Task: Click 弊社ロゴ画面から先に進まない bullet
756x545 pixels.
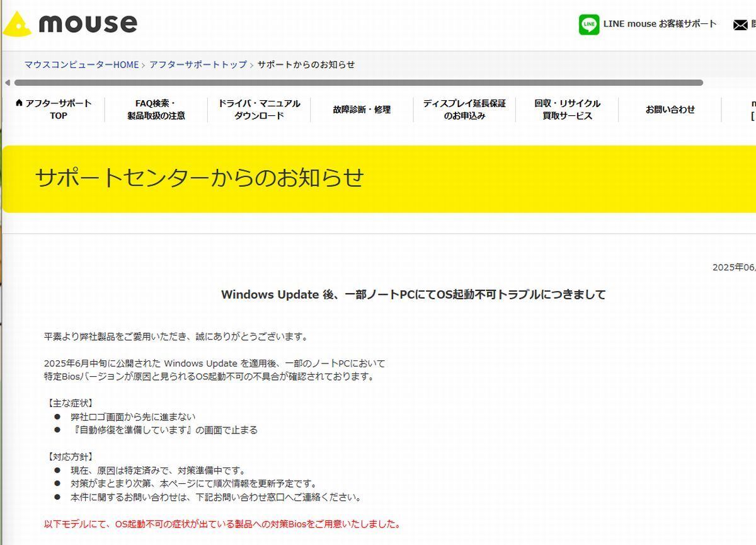Action: [133, 416]
